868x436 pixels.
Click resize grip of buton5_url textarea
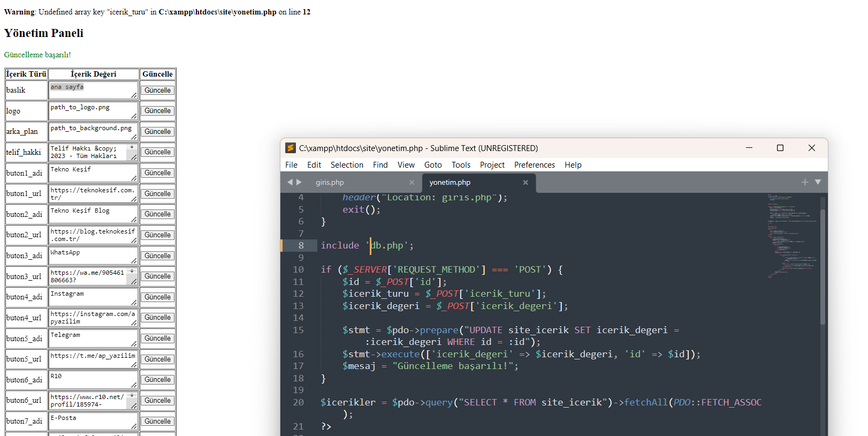134,364
